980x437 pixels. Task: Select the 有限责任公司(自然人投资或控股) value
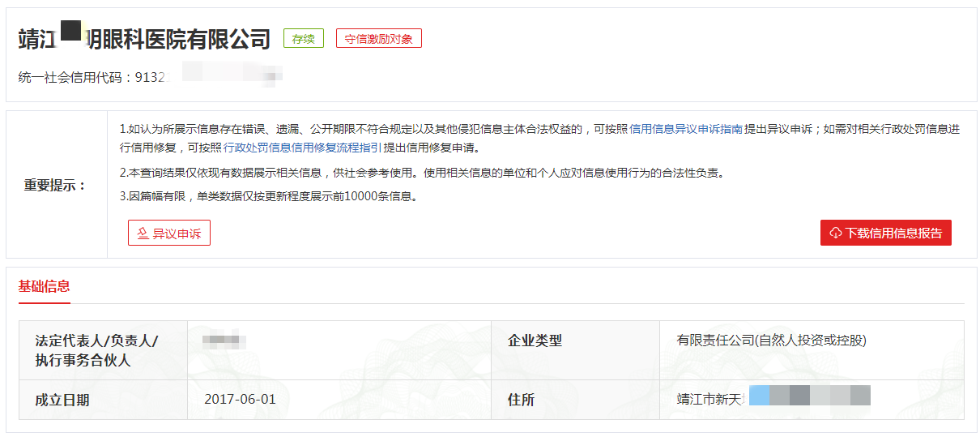[771, 341]
